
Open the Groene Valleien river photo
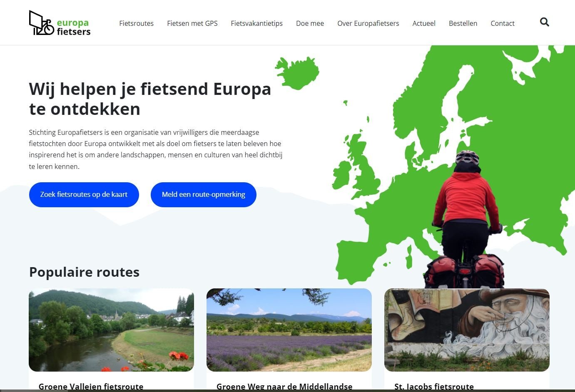[x=111, y=330]
